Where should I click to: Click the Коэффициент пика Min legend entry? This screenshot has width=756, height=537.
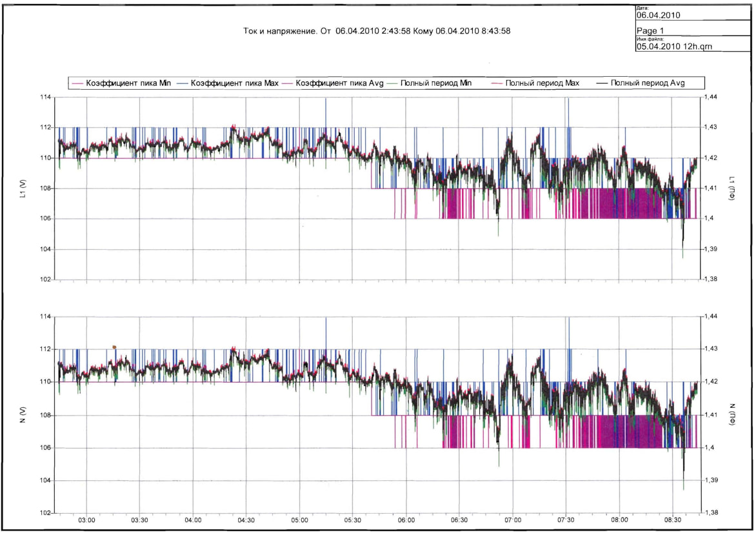coord(126,83)
